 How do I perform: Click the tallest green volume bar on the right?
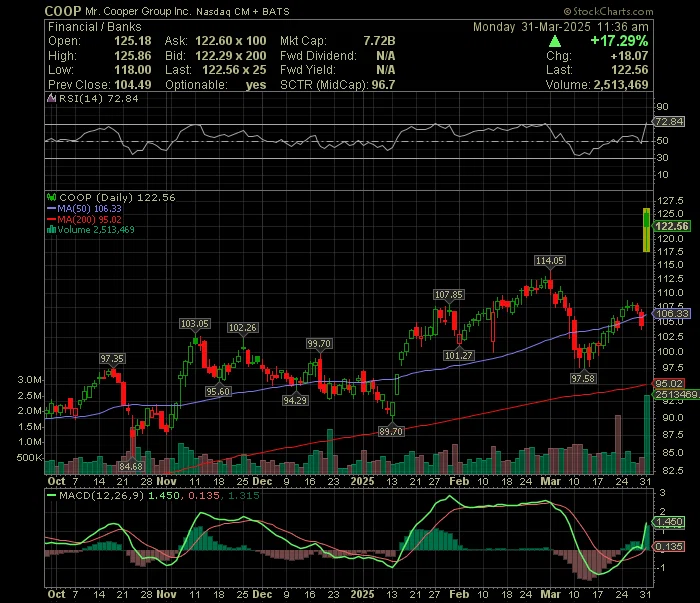pos(647,434)
